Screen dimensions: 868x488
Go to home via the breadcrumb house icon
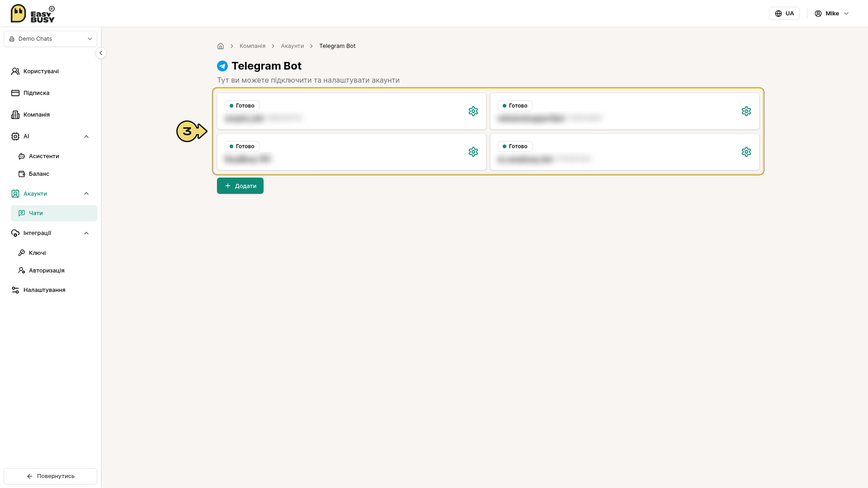click(221, 46)
